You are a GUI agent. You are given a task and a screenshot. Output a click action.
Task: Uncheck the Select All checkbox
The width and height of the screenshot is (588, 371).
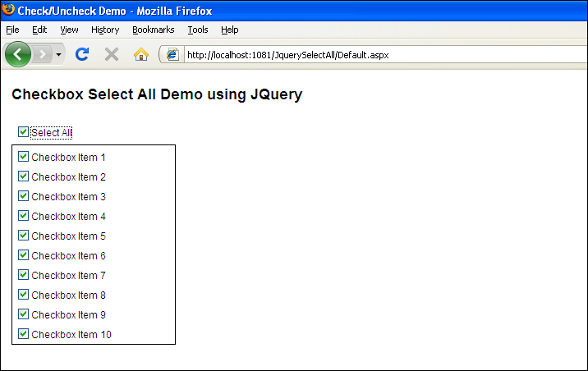click(x=23, y=132)
